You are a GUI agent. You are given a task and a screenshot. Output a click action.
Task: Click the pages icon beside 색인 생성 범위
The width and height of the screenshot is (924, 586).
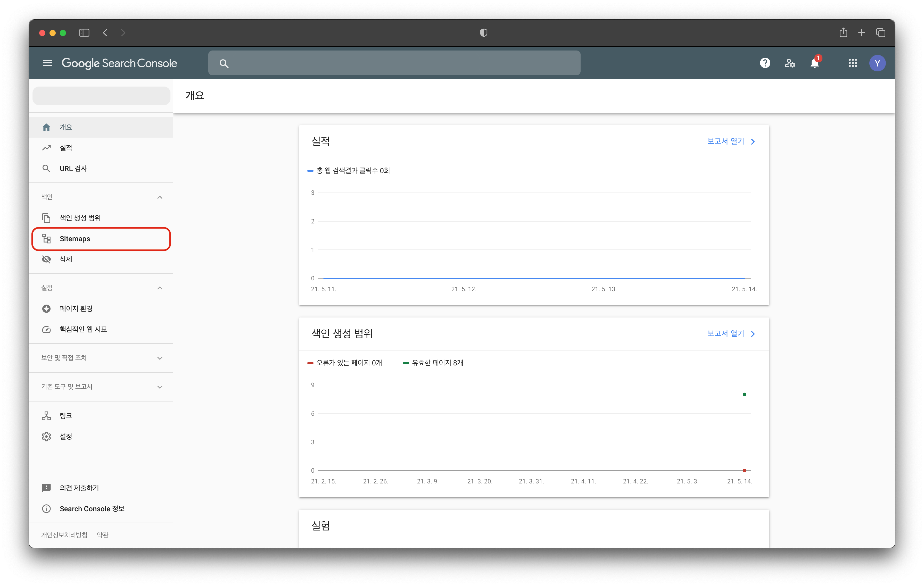click(x=46, y=218)
